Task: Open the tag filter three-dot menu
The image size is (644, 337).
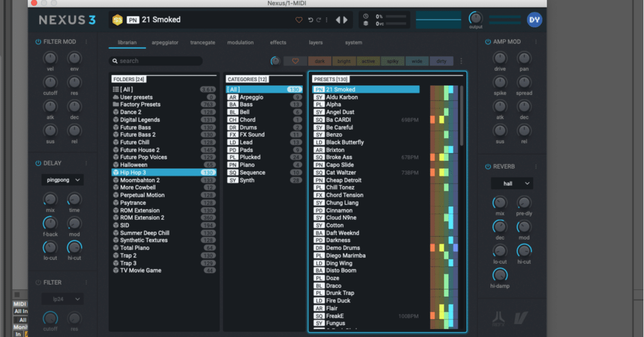Action: [461, 61]
